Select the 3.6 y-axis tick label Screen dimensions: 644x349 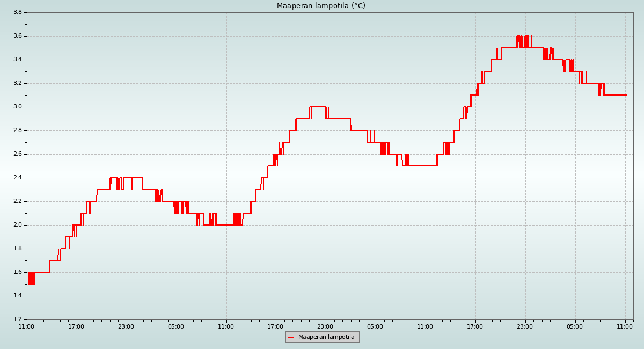[17, 36]
